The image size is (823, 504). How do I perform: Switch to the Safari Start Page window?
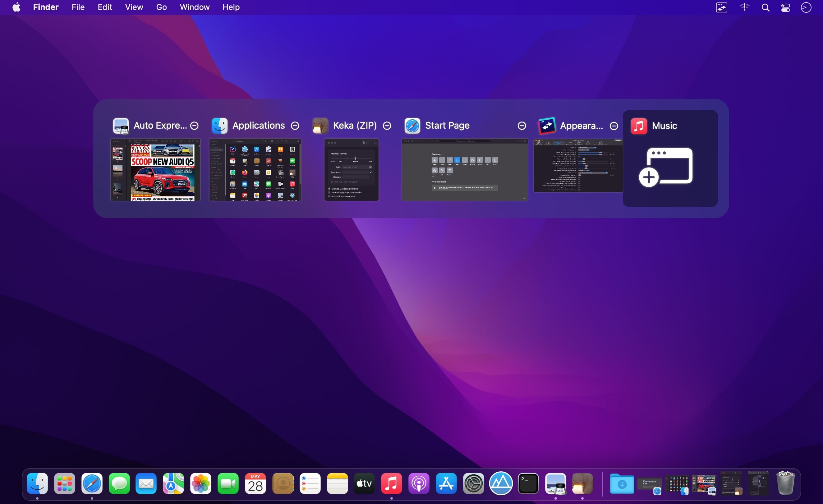(x=465, y=170)
